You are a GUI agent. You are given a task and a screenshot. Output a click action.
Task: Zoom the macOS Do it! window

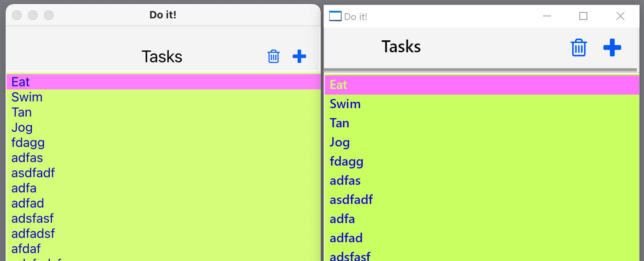[49, 15]
